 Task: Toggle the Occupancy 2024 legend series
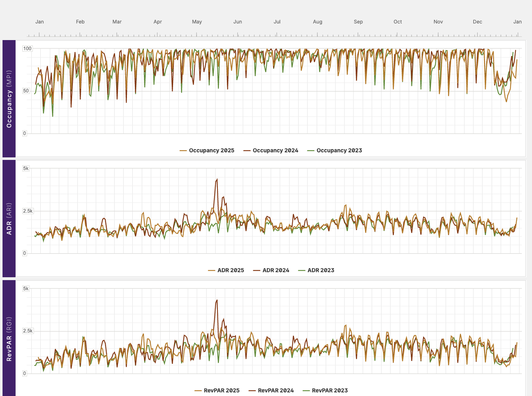click(271, 151)
